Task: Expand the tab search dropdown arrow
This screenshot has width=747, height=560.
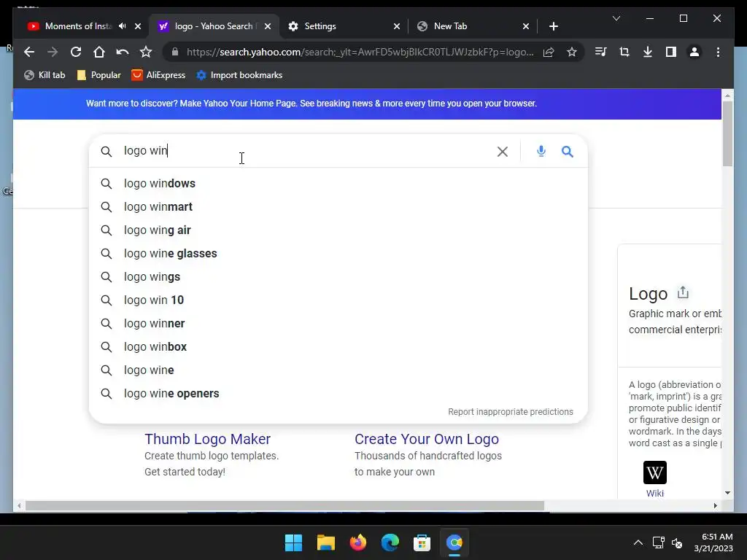Action: coord(616,18)
